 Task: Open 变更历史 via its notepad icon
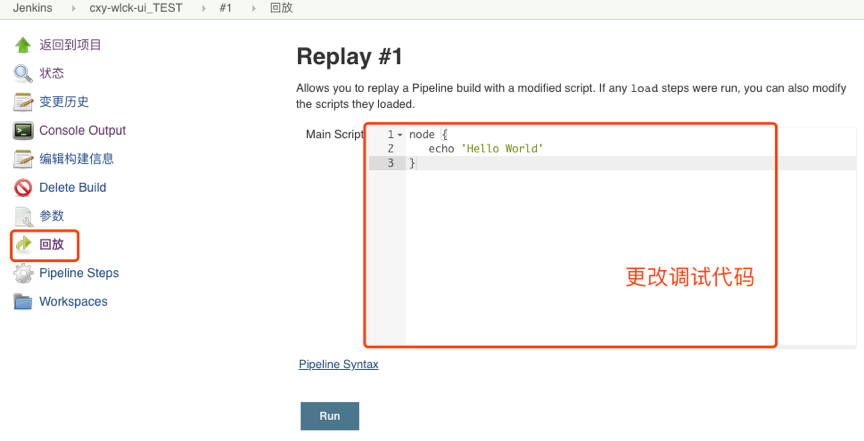click(23, 102)
